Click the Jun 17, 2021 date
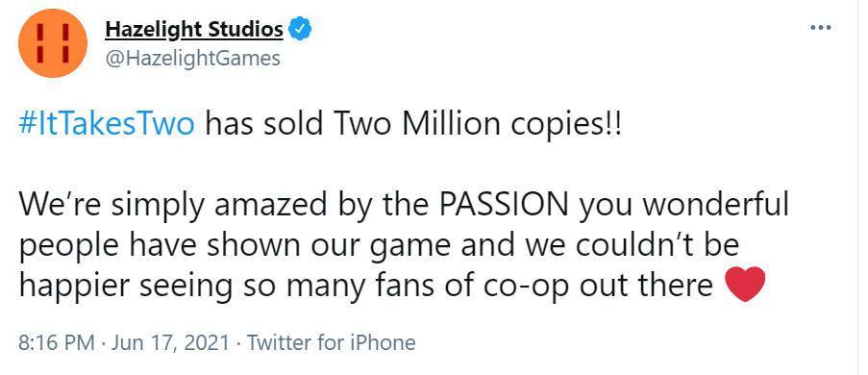 (x=170, y=342)
